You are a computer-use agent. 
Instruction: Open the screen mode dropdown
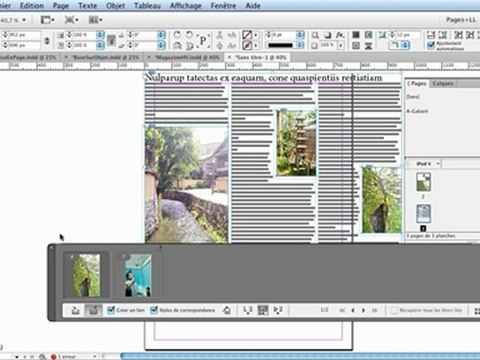[71, 20]
